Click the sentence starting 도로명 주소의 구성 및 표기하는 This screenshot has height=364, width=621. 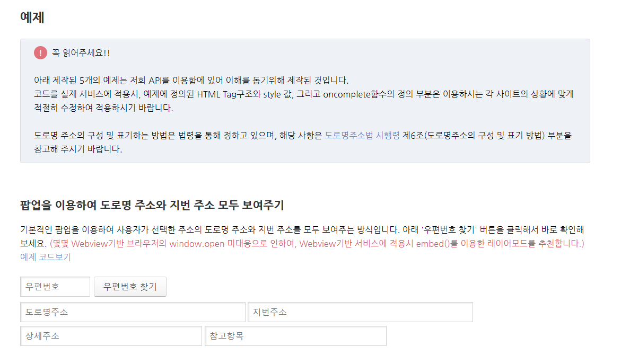[303, 142]
